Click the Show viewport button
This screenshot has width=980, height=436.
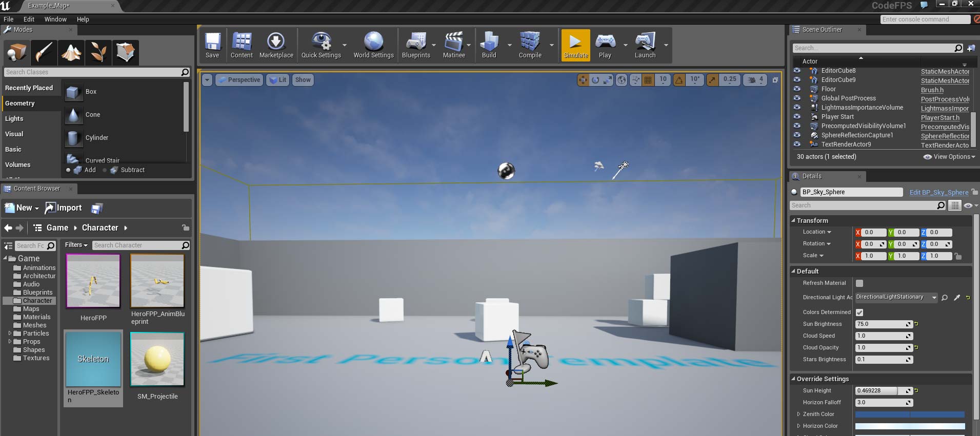coord(303,80)
